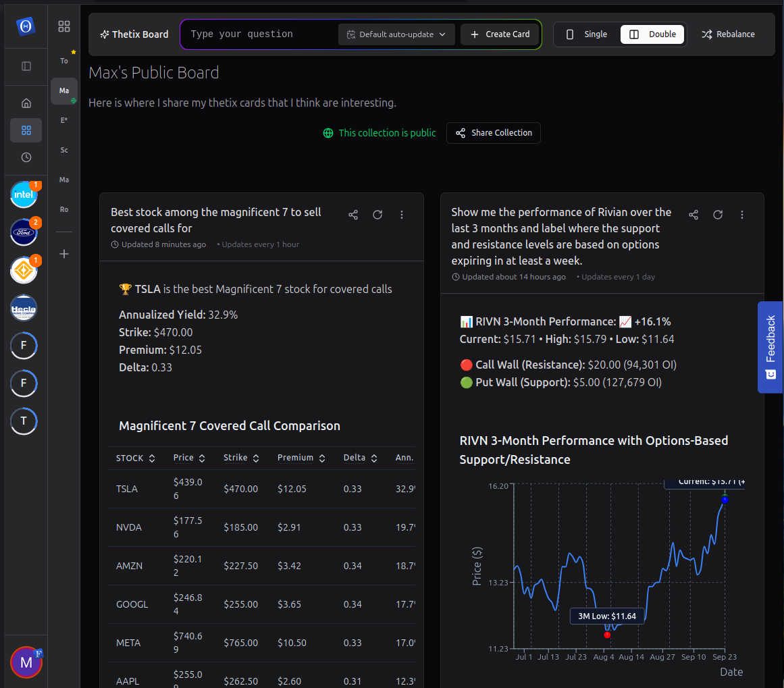Toggle the sidebar panel collapse icon
Viewport: 784px width, 688px height.
pos(26,66)
